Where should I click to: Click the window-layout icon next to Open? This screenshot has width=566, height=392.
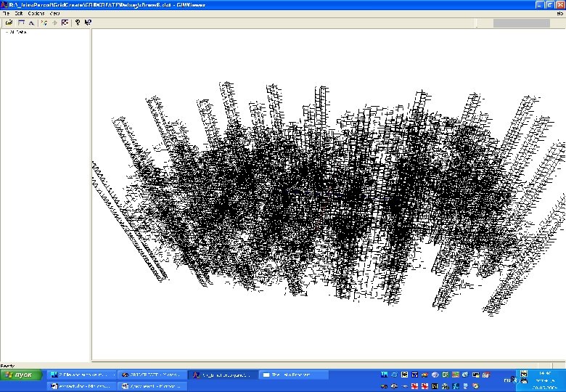pyautogui.click(x=21, y=23)
